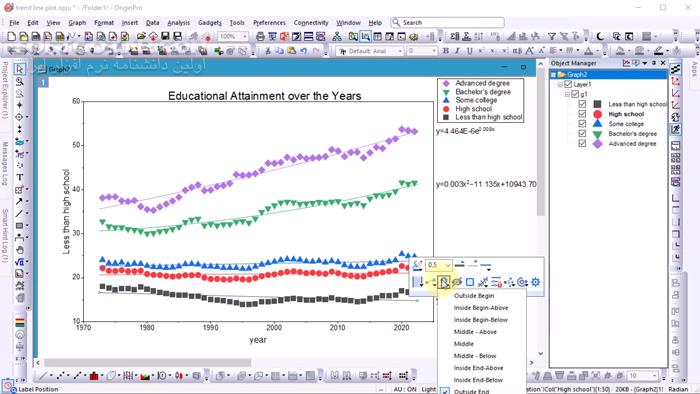
Task: Click the Search box in menu bar
Action: (447, 22)
